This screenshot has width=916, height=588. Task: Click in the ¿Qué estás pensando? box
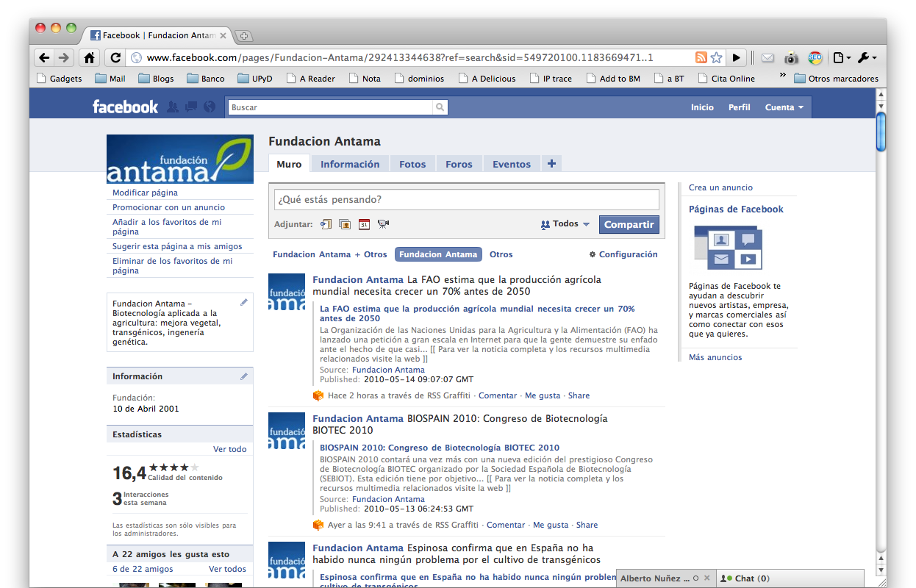(x=467, y=200)
